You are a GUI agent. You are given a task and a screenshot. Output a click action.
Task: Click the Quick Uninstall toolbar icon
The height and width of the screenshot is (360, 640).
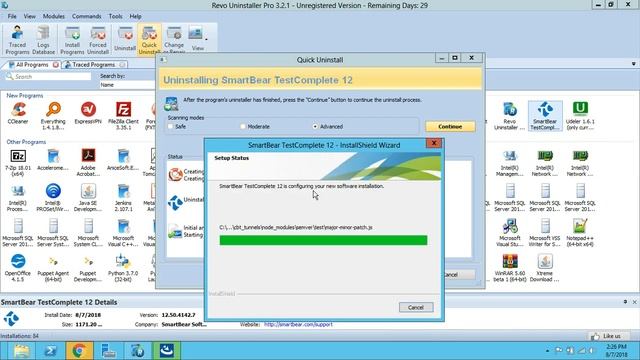pyautogui.click(x=149, y=40)
